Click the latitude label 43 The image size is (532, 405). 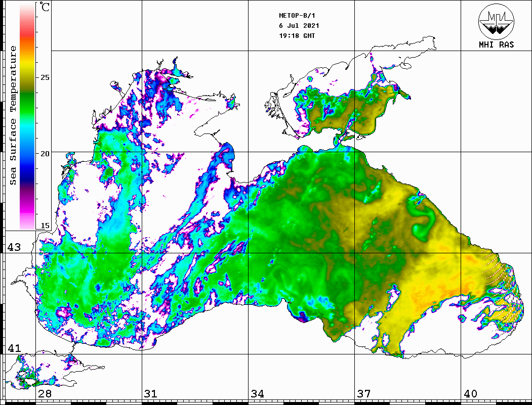[14, 247]
